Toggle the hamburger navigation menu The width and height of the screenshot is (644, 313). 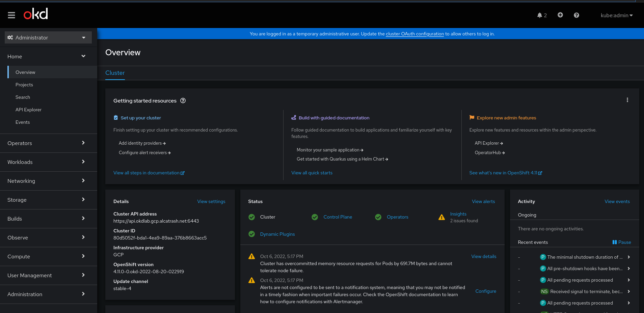pyautogui.click(x=11, y=15)
